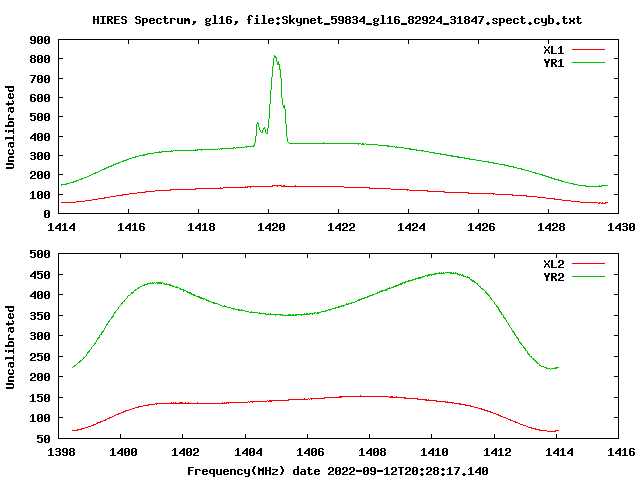
Task: Click the YR2 curve maximum near 1410.5 MHz
Action: pyautogui.click(x=448, y=273)
